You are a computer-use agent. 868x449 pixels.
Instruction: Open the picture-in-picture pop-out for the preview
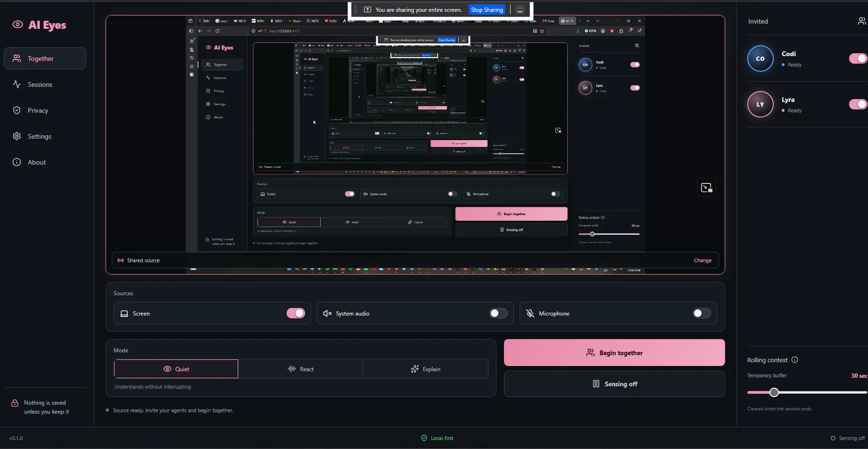pyautogui.click(x=706, y=188)
